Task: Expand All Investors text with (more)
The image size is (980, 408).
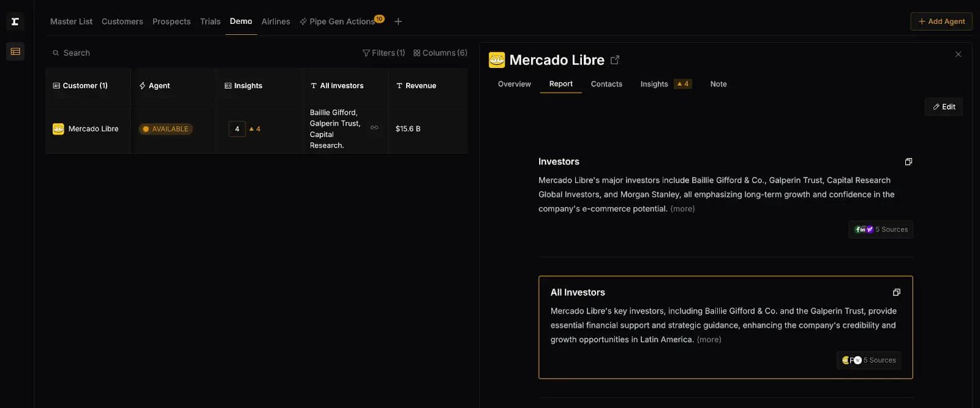Action: click(709, 339)
